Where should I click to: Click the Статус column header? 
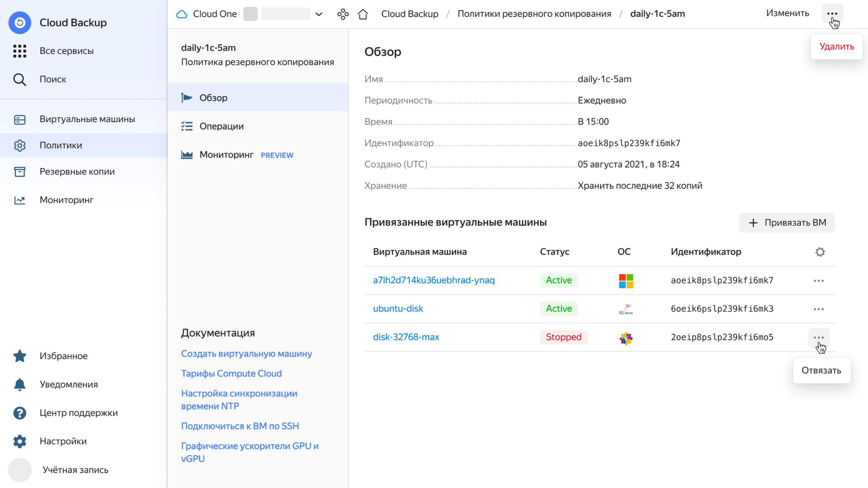coord(554,252)
